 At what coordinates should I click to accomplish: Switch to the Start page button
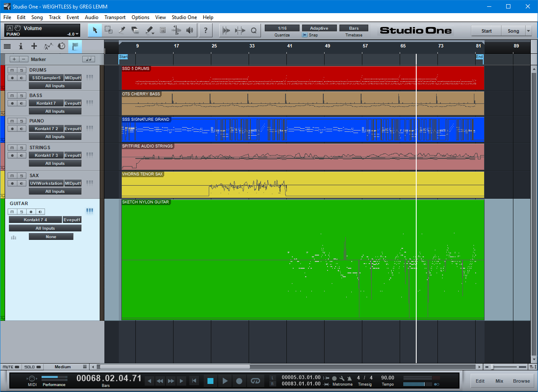tap(486, 31)
